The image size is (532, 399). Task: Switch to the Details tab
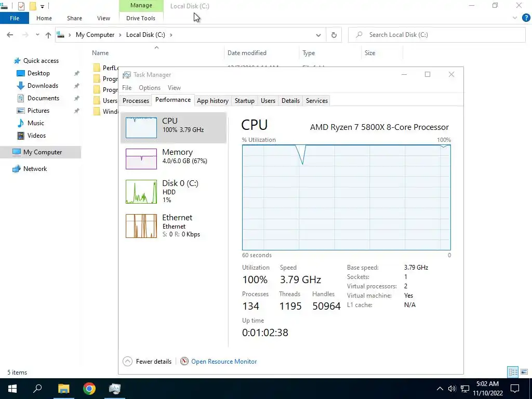pyautogui.click(x=290, y=101)
